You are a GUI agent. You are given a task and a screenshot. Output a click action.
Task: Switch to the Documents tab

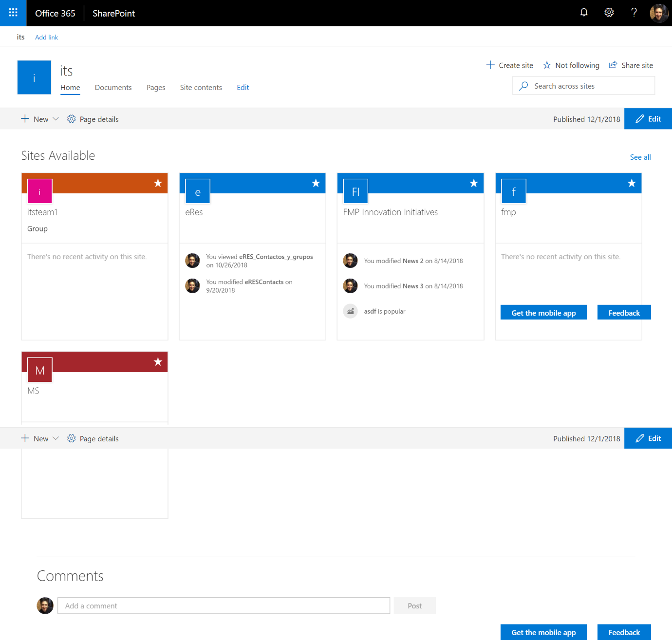[x=113, y=88]
